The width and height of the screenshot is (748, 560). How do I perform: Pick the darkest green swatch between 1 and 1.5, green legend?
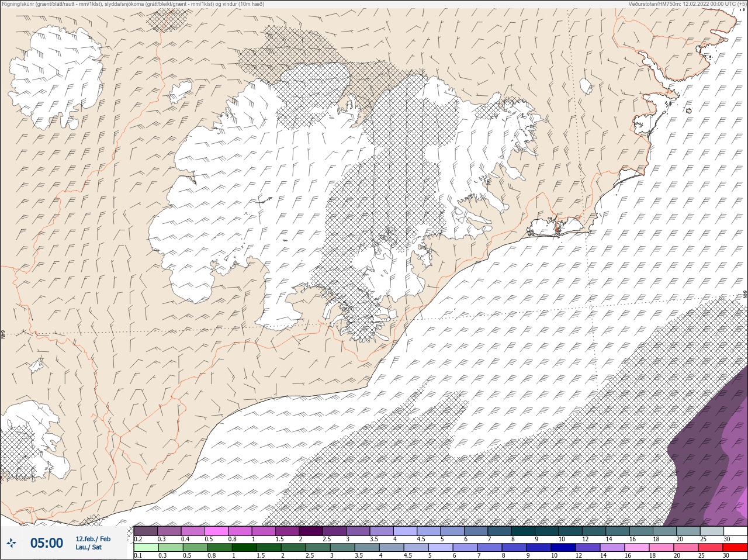[244, 548]
